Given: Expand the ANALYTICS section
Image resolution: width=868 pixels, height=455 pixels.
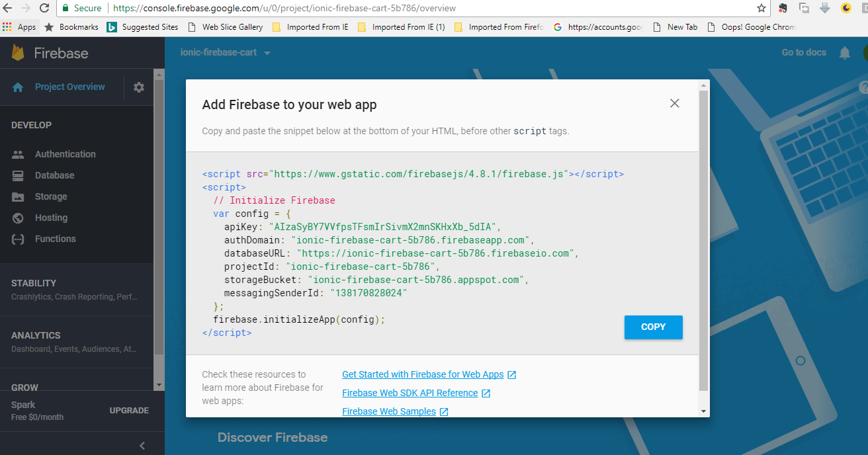Looking at the screenshot, I should pos(77,341).
